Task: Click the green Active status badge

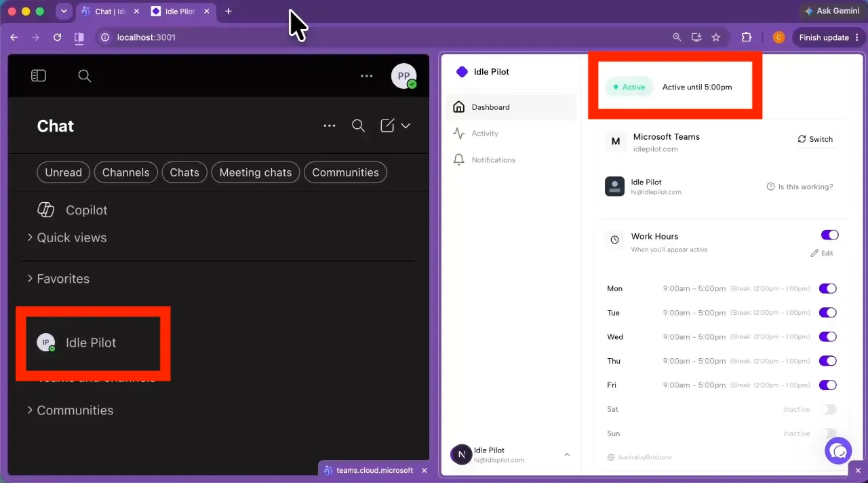Action: (629, 87)
